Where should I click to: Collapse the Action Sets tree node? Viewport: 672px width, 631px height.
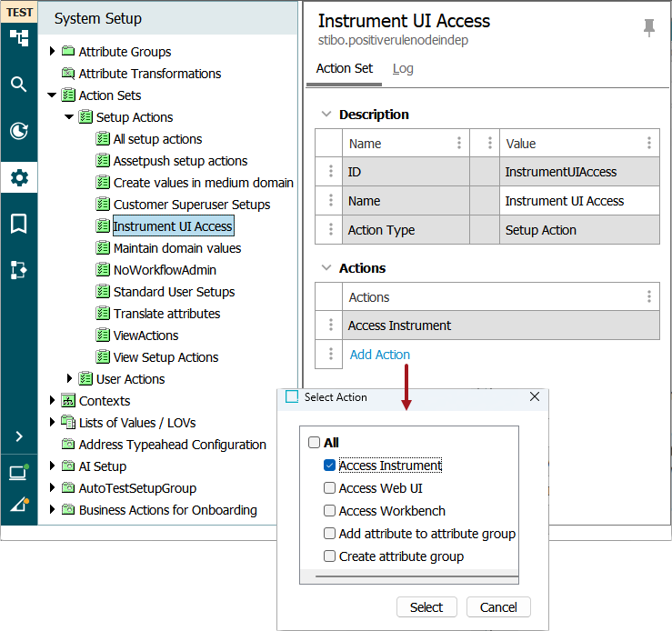click(52, 95)
